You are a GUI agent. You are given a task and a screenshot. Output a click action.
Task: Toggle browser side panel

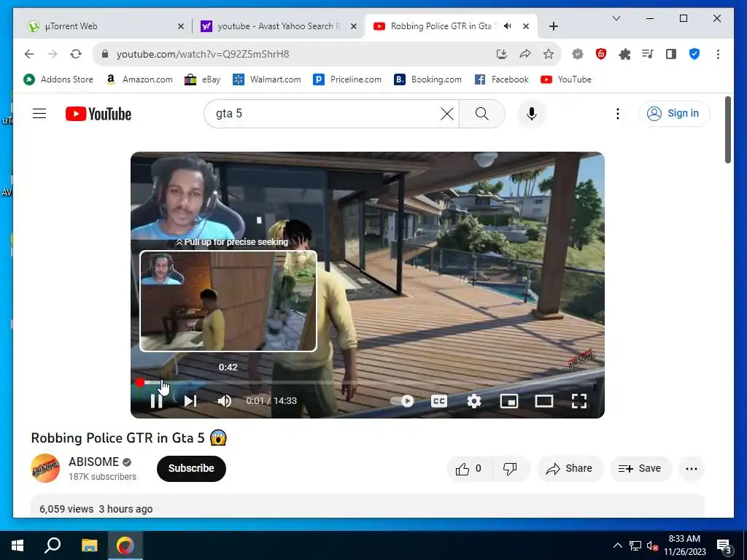(x=671, y=54)
